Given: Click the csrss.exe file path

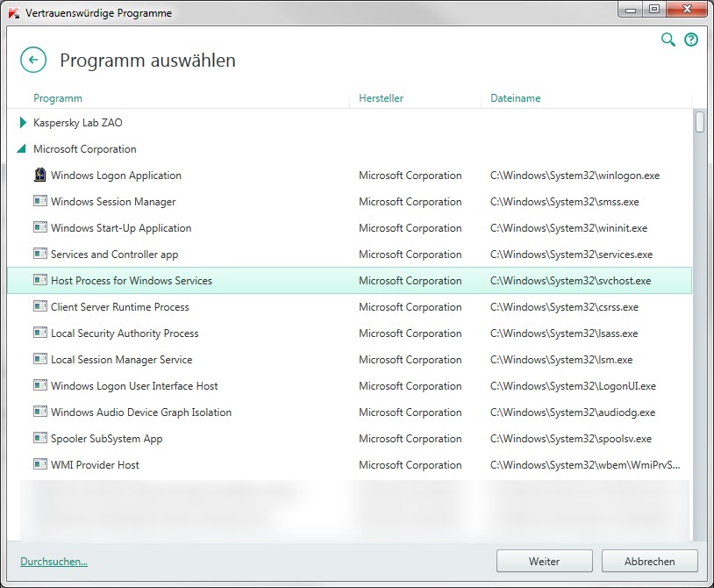Looking at the screenshot, I should [x=564, y=307].
